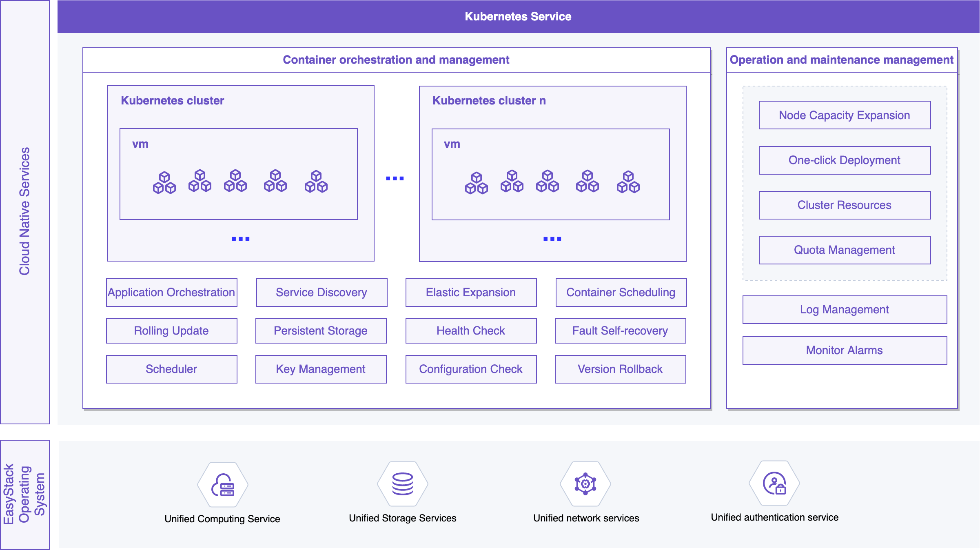Click the Unified Computing Service icon

[x=222, y=485]
